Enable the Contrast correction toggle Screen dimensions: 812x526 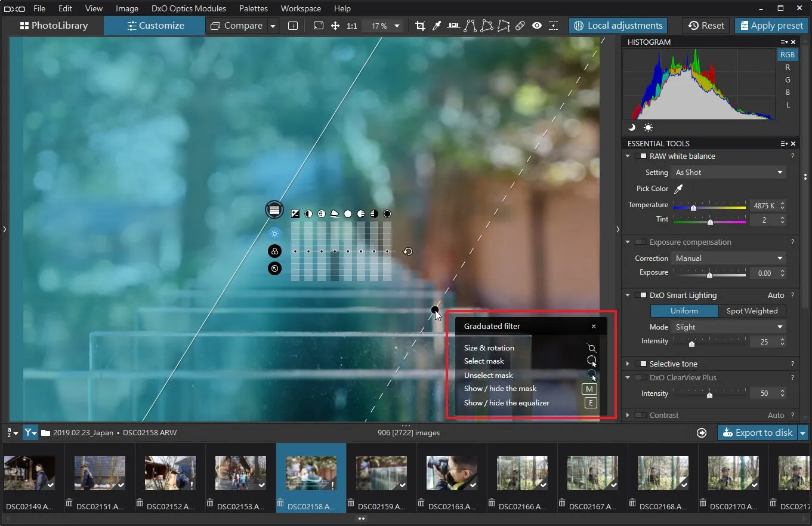coord(640,416)
